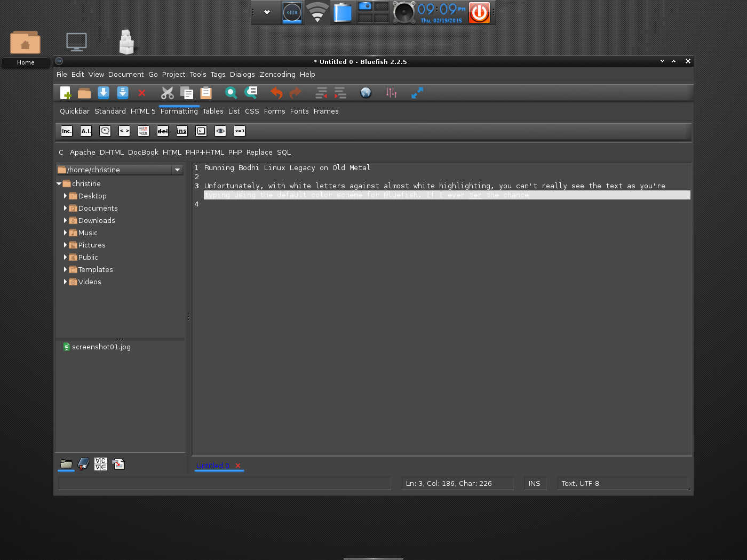Image resolution: width=747 pixels, height=560 pixels.
Task: Open the bookmarks sidebar tab with the book icon
Action: (83, 464)
